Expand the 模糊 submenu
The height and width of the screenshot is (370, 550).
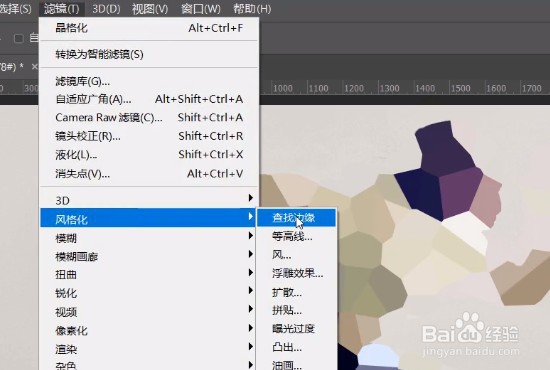click(149, 238)
